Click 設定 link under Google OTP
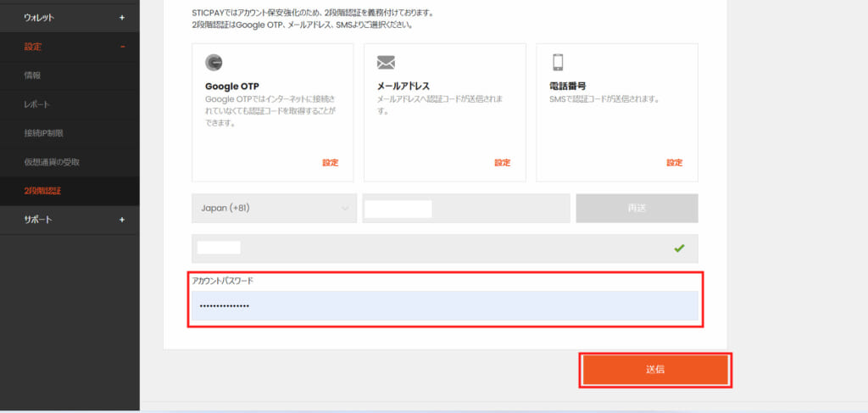This screenshot has height=413, width=868. click(x=331, y=163)
